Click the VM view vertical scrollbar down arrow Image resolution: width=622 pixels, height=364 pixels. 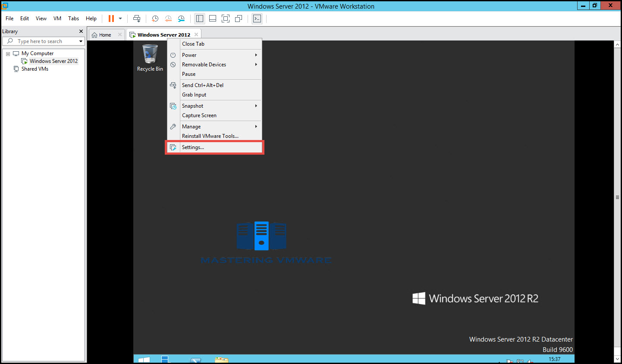tap(617, 359)
